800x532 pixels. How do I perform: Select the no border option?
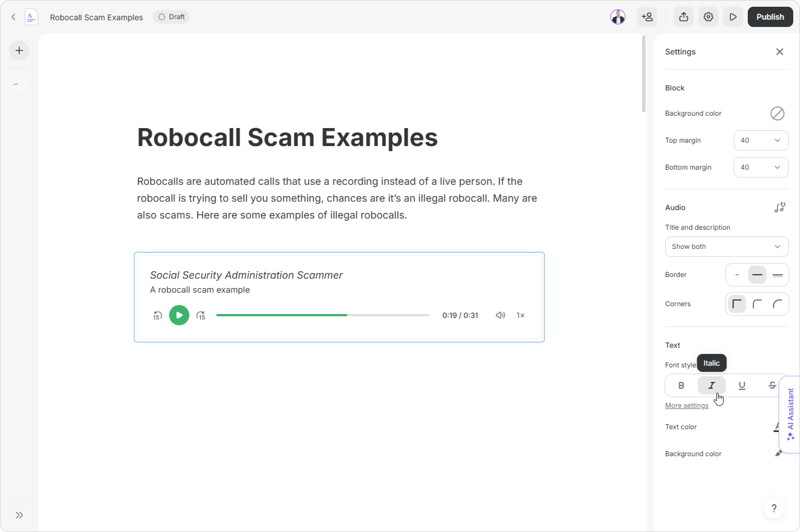click(737, 275)
